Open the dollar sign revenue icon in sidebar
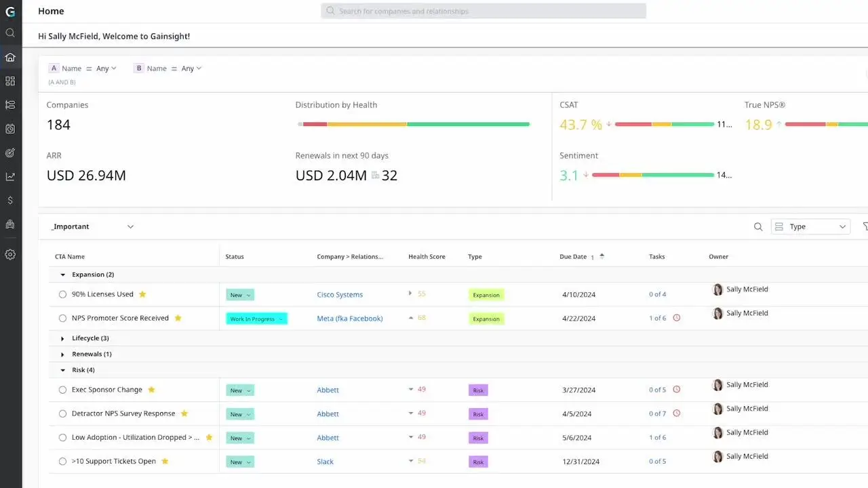Image resolution: width=868 pixels, height=488 pixels. [10, 201]
